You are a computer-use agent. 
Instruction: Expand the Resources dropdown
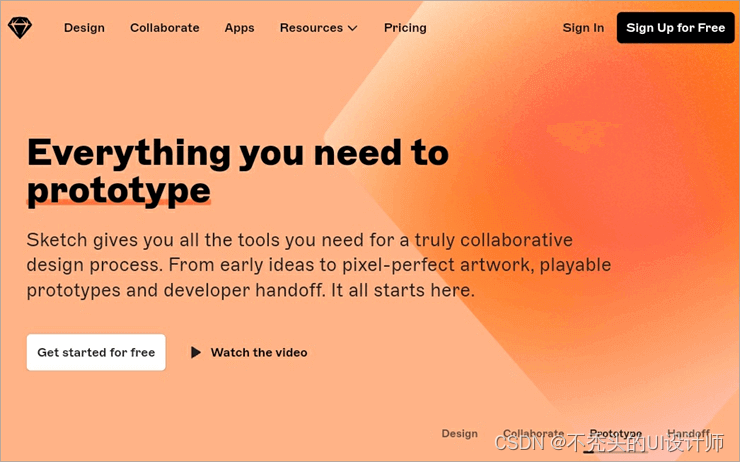319,28
